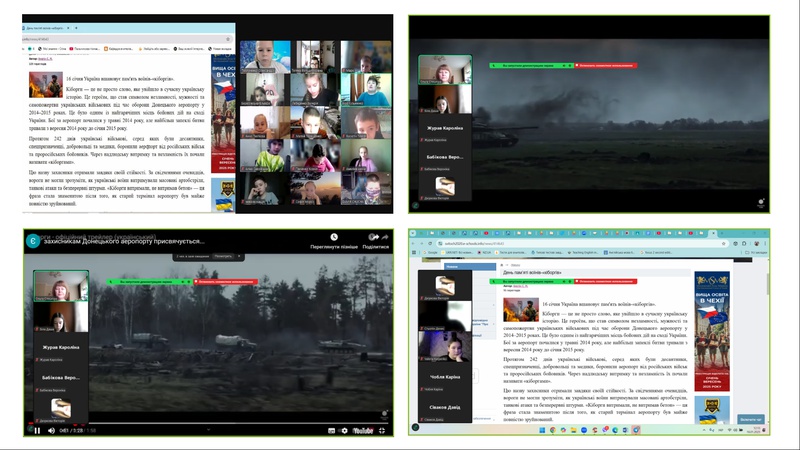800x450 pixels.
Task: Open profile avatar in bottom-right browser
Action: pyautogui.click(x=757, y=243)
